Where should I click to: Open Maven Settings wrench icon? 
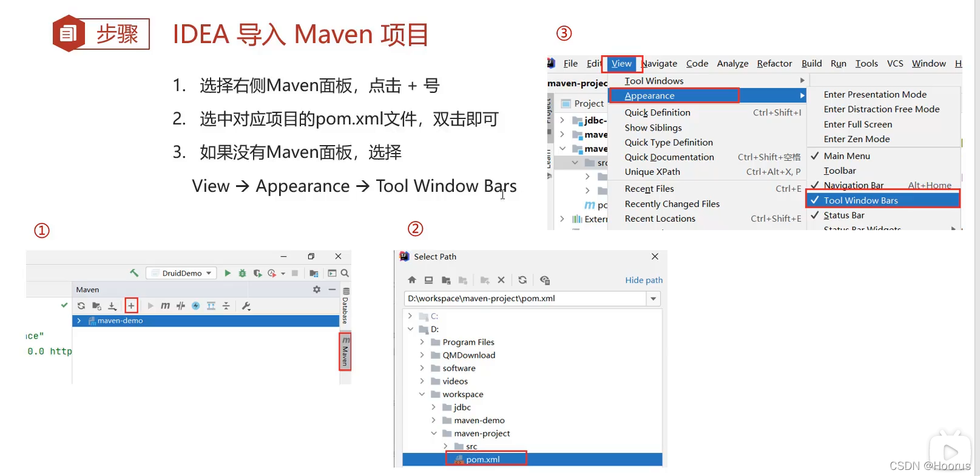tap(246, 306)
